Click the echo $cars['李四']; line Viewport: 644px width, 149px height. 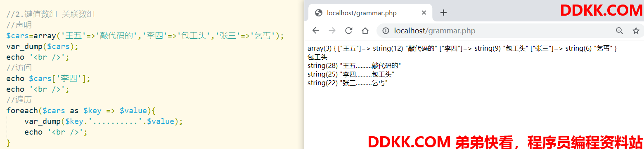click(48, 79)
